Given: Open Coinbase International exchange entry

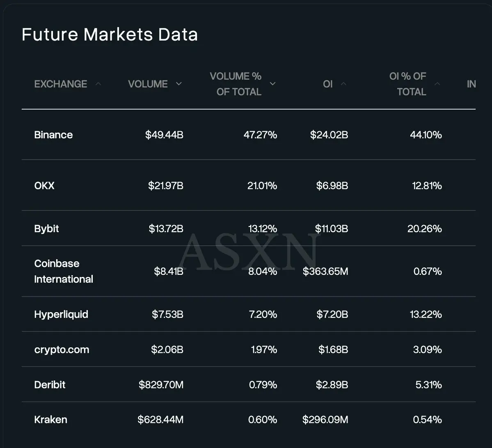Looking at the screenshot, I should [64, 271].
